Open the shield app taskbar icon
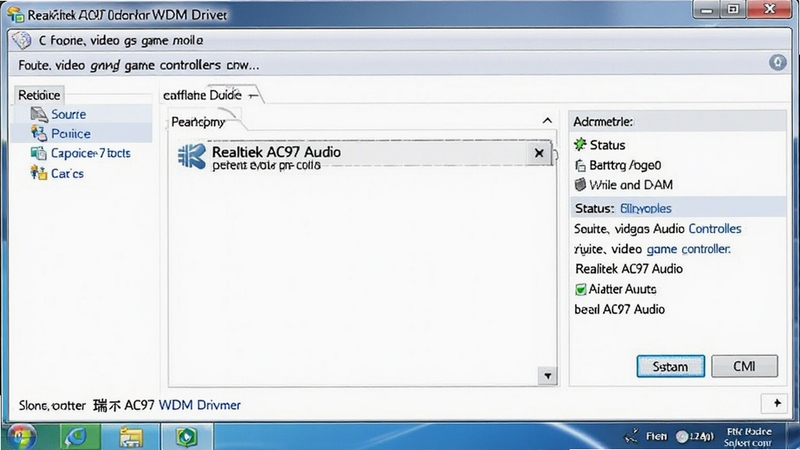The height and width of the screenshot is (450, 800). pyautogui.click(x=186, y=437)
